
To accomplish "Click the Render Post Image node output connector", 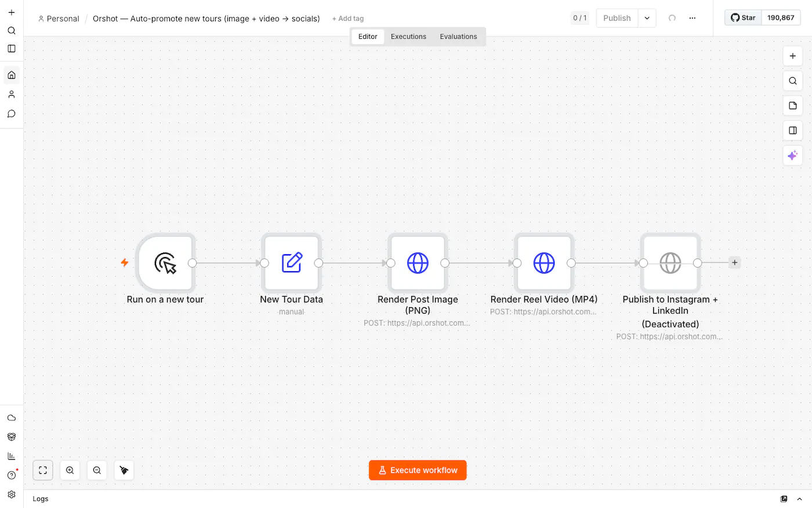I will pyautogui.click(x=445, y=263).
